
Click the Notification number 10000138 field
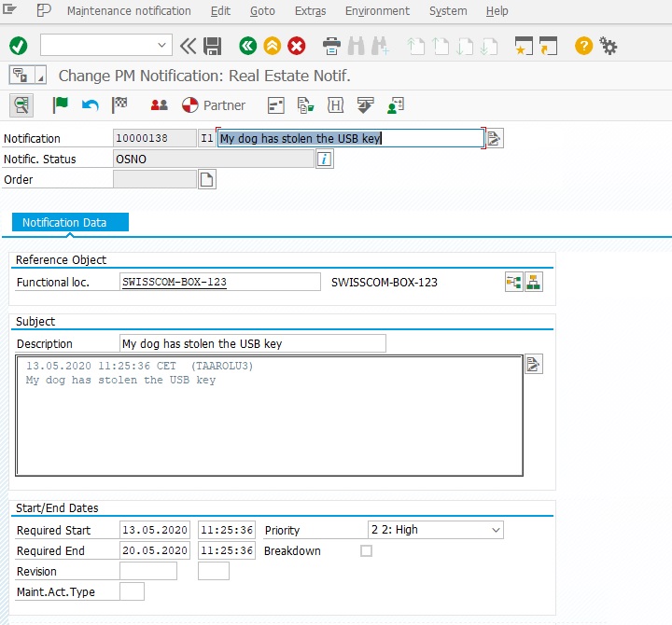(x=155, y=138)
